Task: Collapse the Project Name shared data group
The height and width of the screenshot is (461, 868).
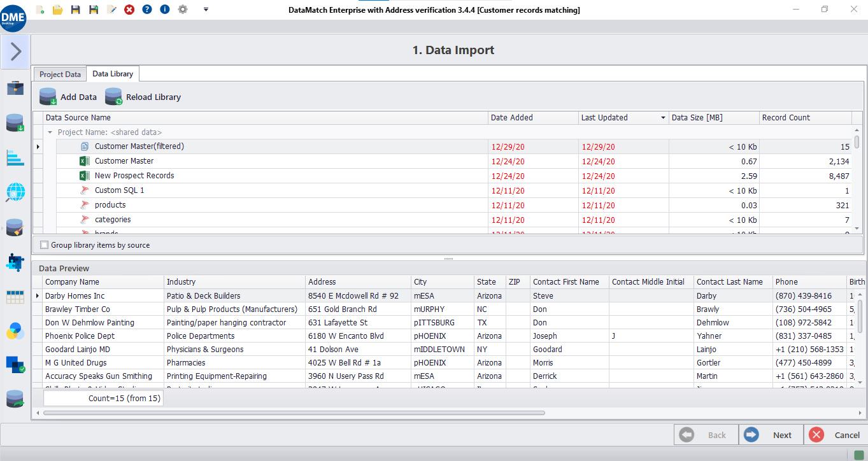Action: click(x=50, y=132)
